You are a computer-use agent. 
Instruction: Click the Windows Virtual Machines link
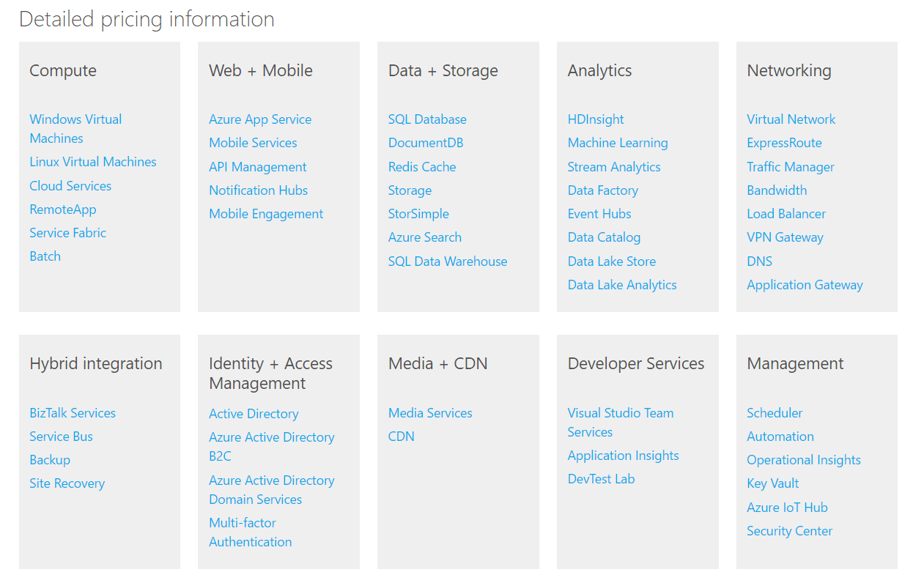(x=75, y=119)
